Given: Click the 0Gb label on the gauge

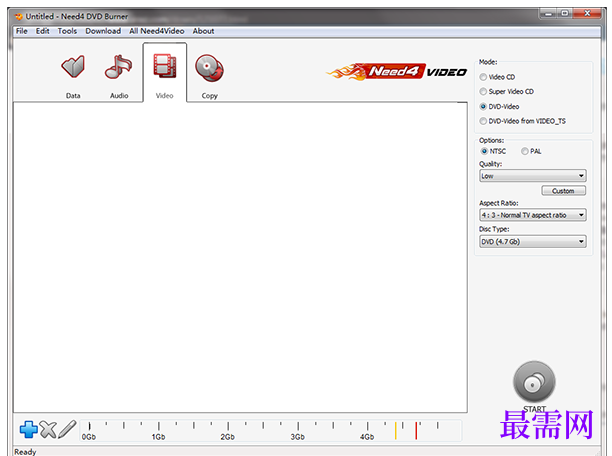Looking at the screenshot, I should click(89, 437).
